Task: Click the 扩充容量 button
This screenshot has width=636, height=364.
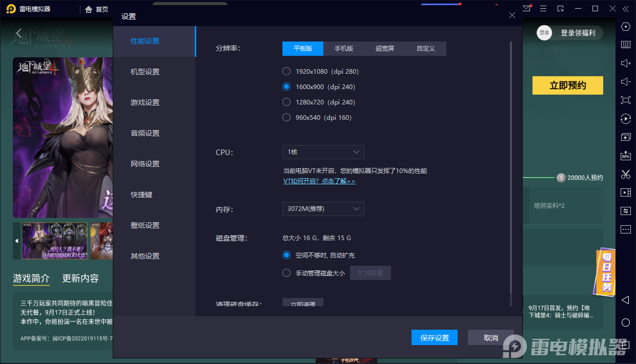Action: click(371, 273)
